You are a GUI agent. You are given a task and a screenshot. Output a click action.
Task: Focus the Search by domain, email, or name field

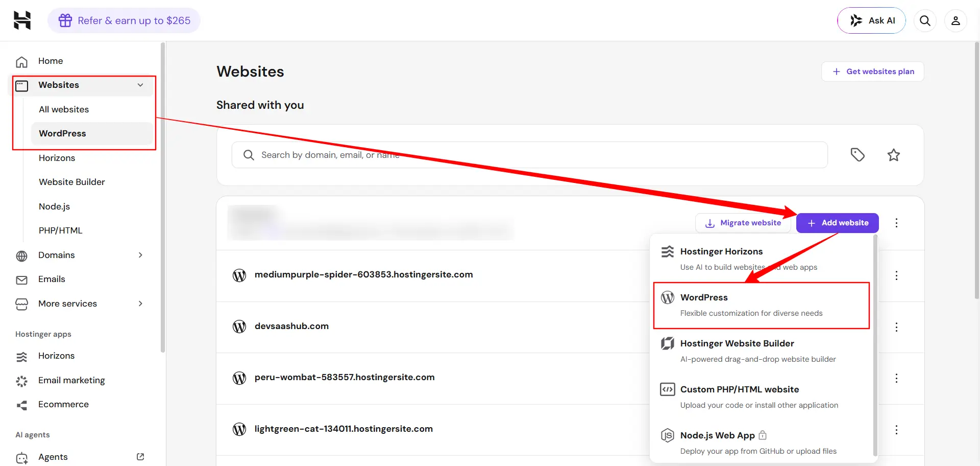point(530,155)
